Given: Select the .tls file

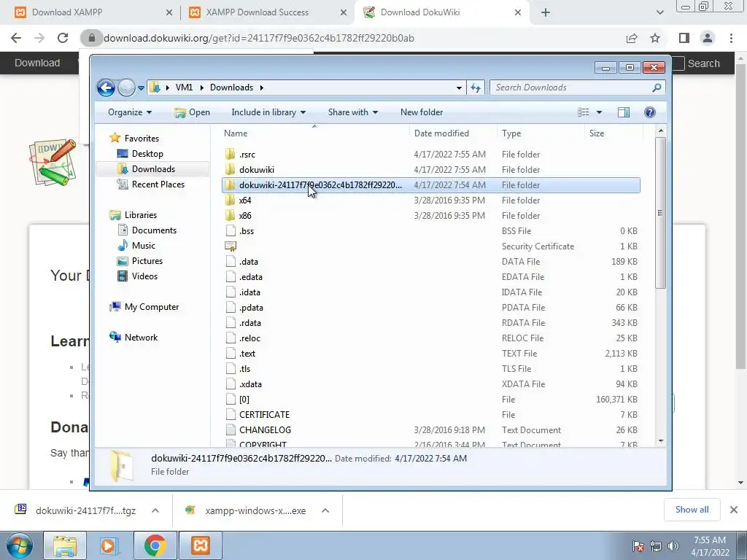Looking at the screenshot, I should (x=430, y=368).
